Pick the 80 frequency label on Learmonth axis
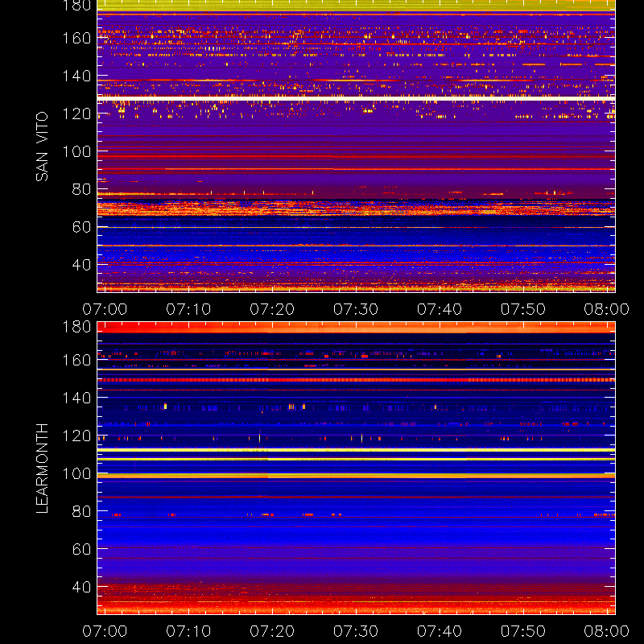The width and height of the screenshot is (644, 644). [81, 511]
